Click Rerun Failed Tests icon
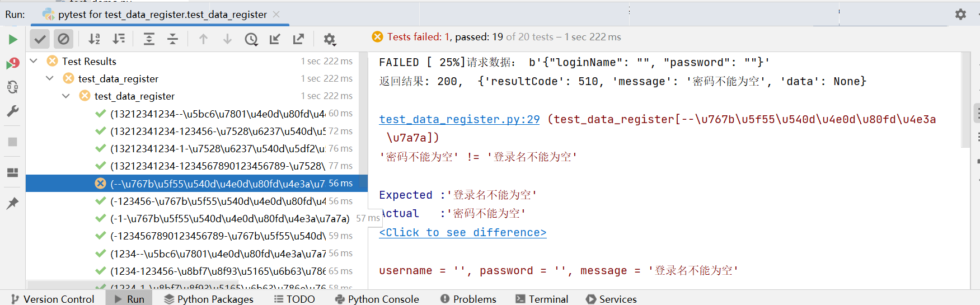This screenshot has height=305, width=980. pyautogui.click(x=12, y=64)
